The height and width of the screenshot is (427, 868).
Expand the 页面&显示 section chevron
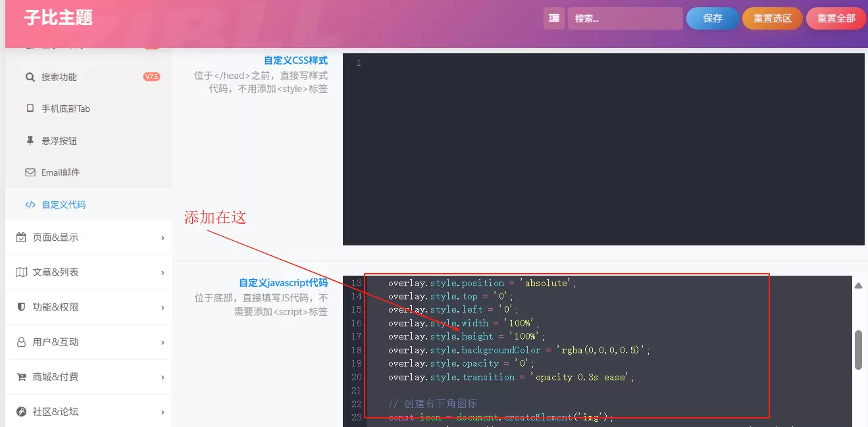163,238
